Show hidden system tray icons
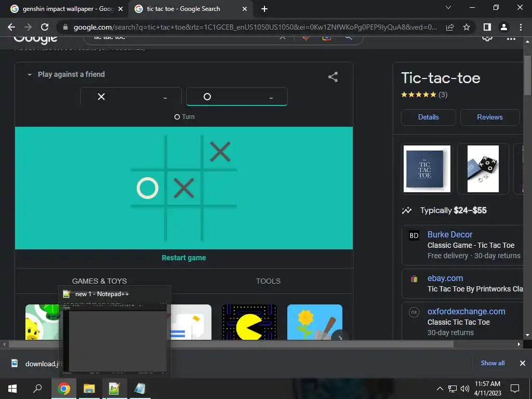This screenshot has height=399, width=532. tap(440, 389)
